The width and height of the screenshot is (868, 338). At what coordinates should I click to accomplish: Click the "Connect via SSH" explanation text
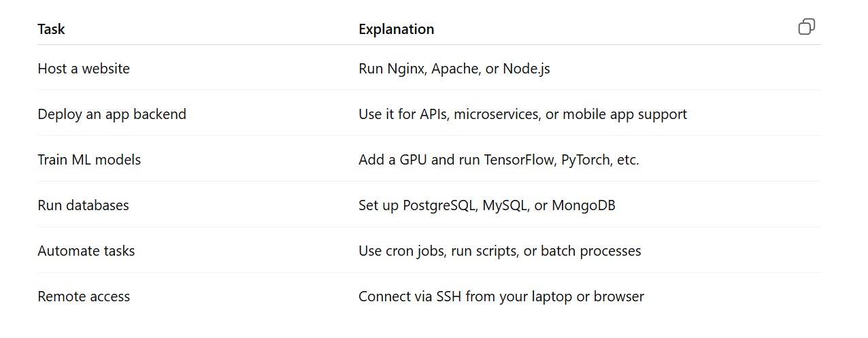click(x=501, y=297)
